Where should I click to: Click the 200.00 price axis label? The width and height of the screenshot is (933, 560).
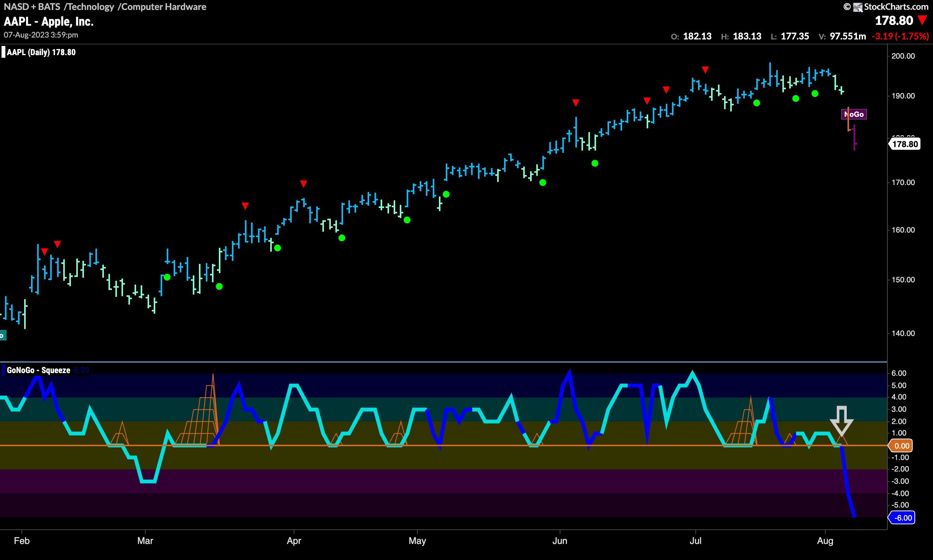[903, 56]
